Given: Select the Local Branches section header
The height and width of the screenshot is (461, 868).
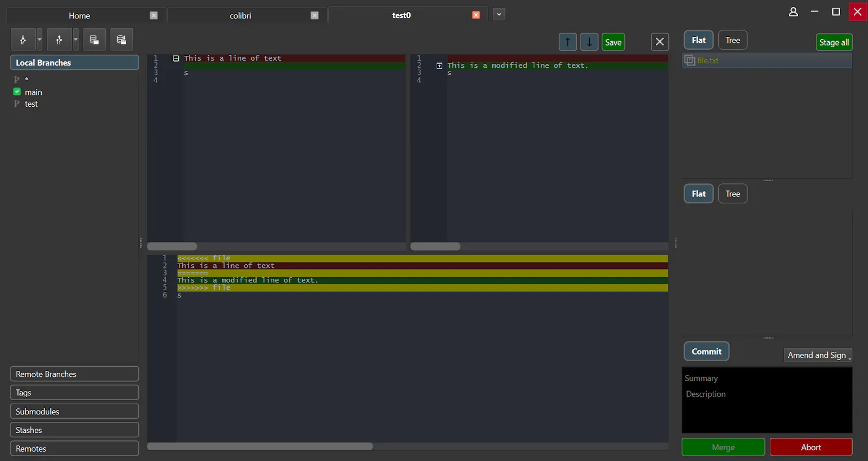Looking at the screenshot, I should (x=74, y=62).
